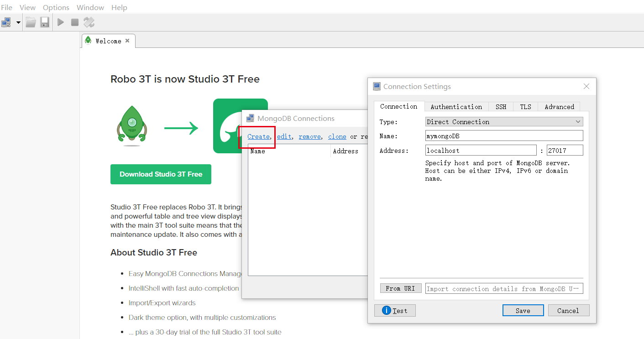Click the MongoDB Connections title bar icon
Screen dimensions: 644x339
click(250, 118)
